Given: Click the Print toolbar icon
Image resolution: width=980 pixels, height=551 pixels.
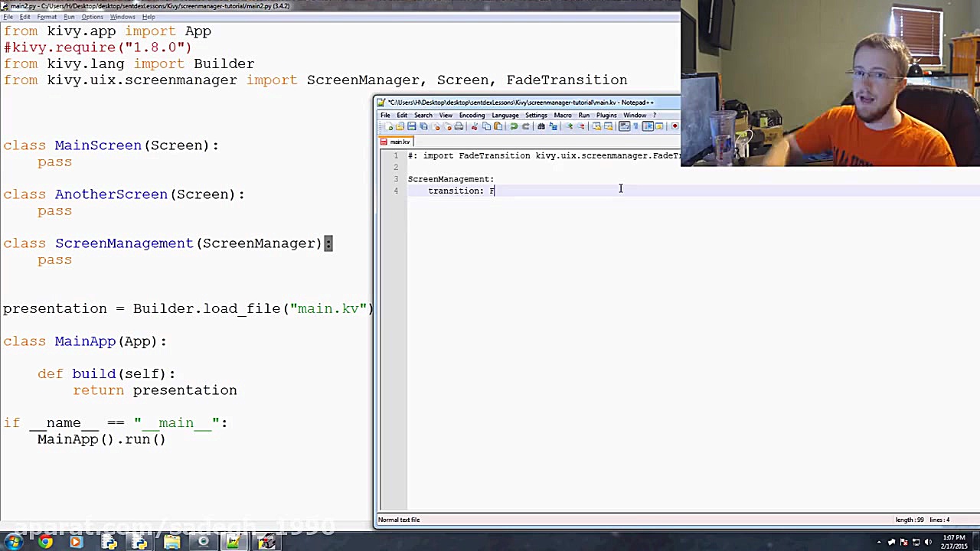Looking at the screenshot, I should pyautogui.click(x=461, y=126).
